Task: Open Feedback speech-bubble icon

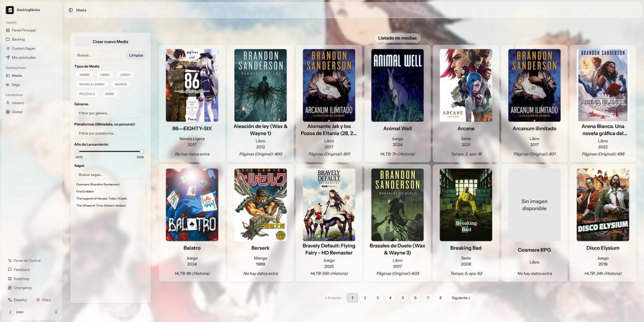Action: click(10, 270)
